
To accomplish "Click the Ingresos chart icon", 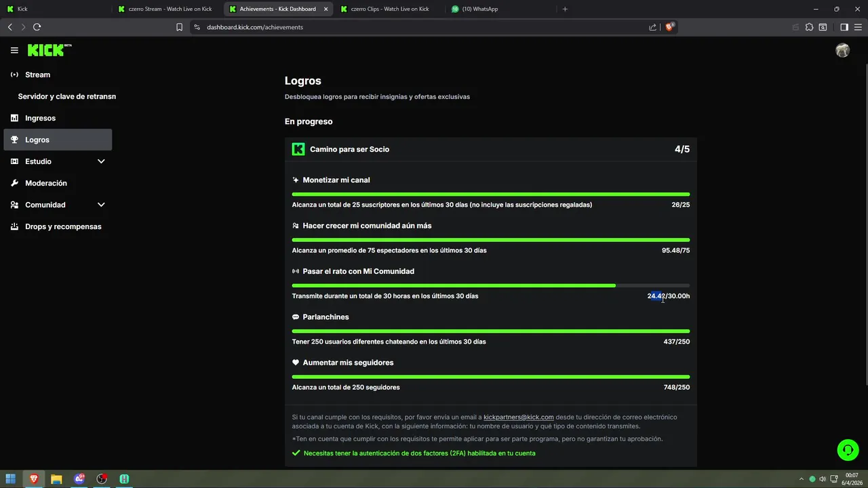I will (14, 118).
